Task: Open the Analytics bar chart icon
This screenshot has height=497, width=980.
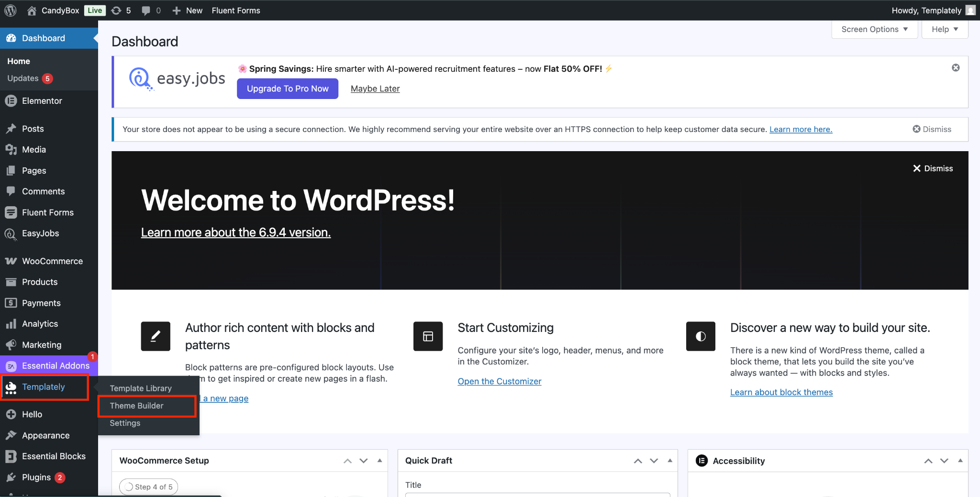Action: (11, 324)
